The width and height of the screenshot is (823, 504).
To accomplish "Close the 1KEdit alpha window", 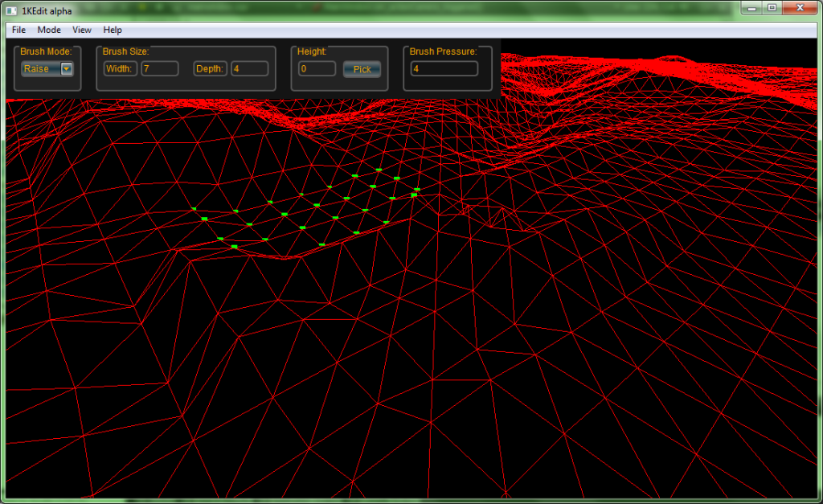I will coord(800,8).
